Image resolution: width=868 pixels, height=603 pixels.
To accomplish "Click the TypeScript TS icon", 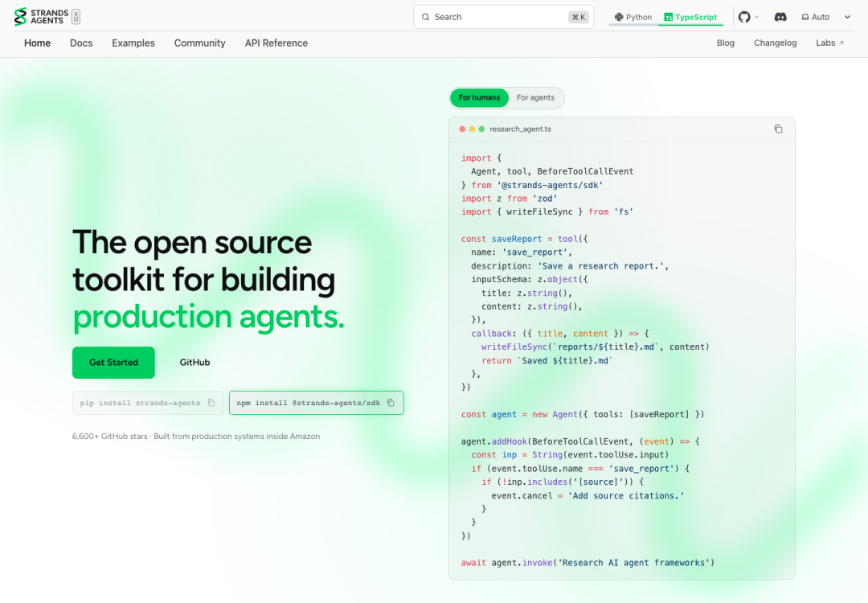I will click(668, 17).
